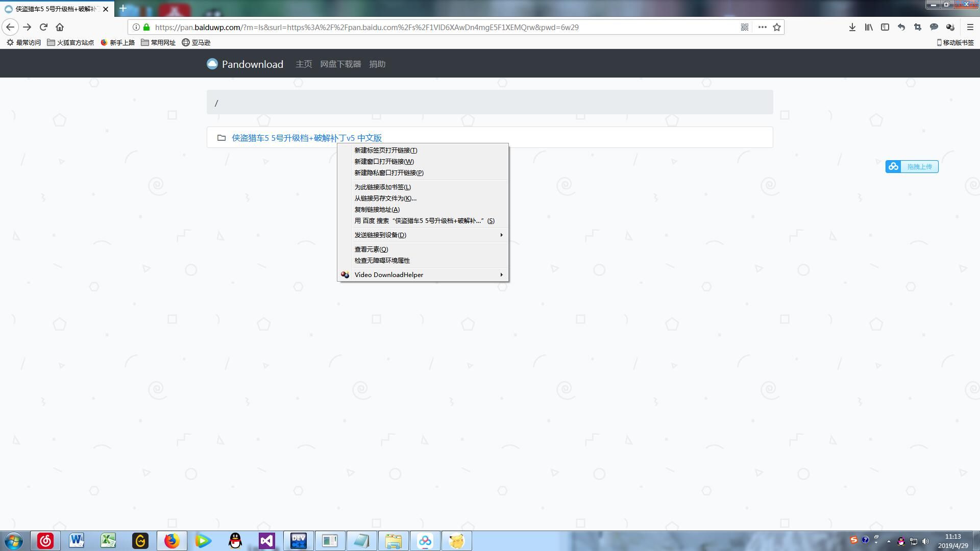Open Firefox hamburger menu
Image resolution: width=980 pixels, height=551 pixels.
(x=970, y=27)
